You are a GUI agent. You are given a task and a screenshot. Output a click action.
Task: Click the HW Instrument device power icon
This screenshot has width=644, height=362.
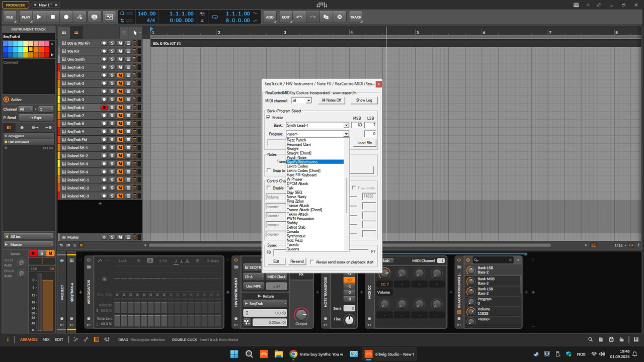pyautogui.click(x=236, y=260)
